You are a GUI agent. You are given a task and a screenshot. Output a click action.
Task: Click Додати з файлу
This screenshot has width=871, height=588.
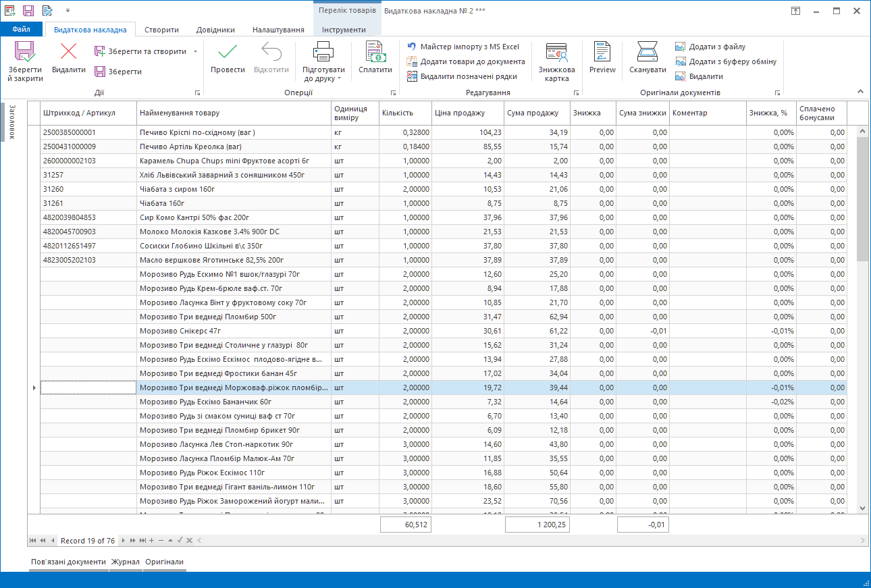tap(710, 47)
